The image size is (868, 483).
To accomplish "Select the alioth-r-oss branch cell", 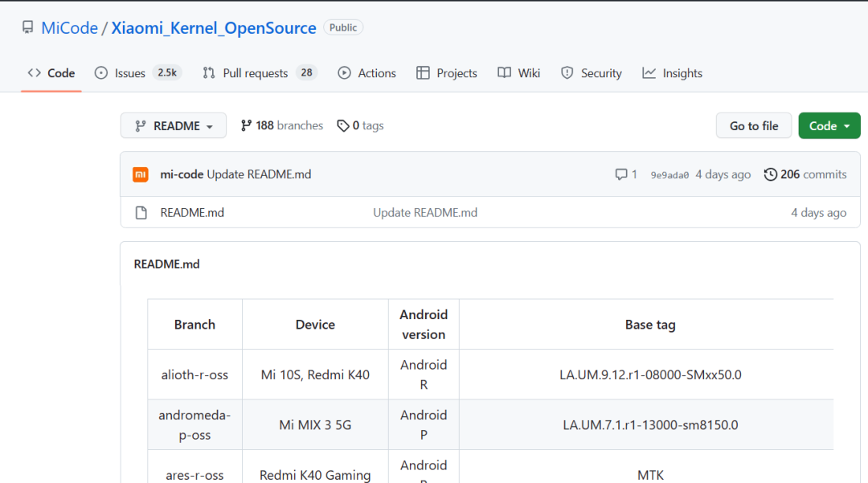I will [x=194, y=375].
